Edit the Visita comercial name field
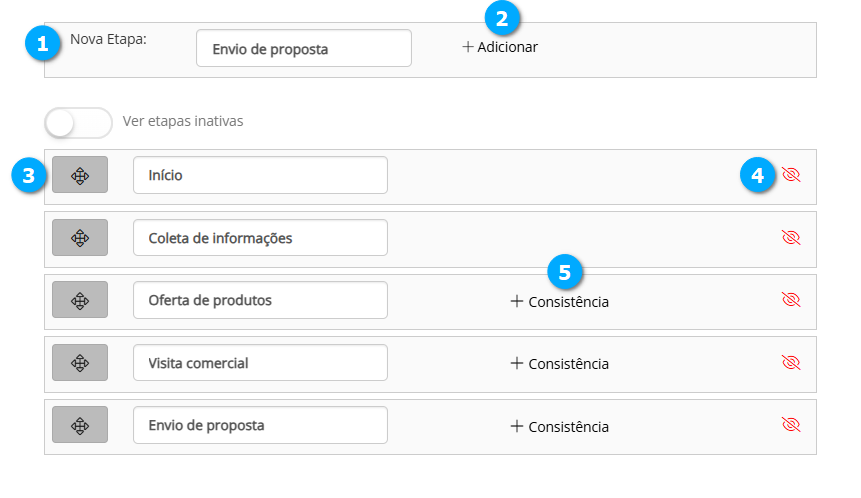The image size is (861, 498). pos(260,363)
